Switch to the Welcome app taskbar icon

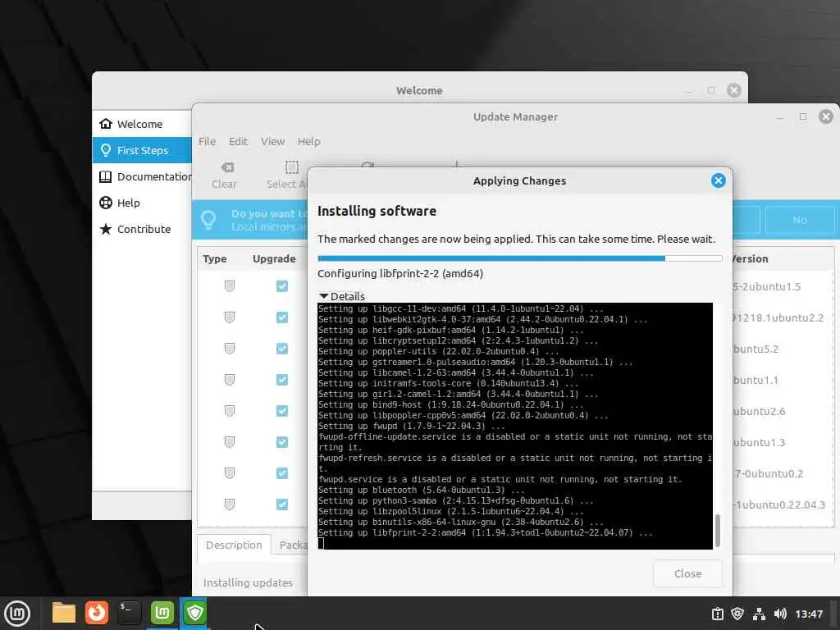coord(162,613)
